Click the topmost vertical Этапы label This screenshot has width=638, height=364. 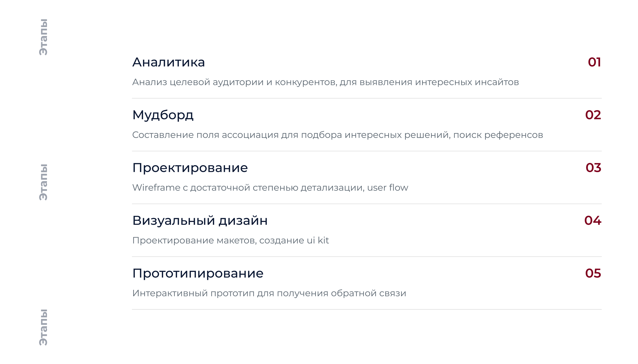[x=43, y=37]
